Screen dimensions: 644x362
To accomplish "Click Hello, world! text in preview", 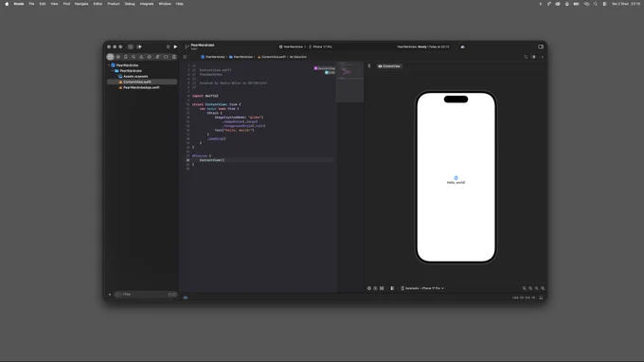I will (456, 183).
